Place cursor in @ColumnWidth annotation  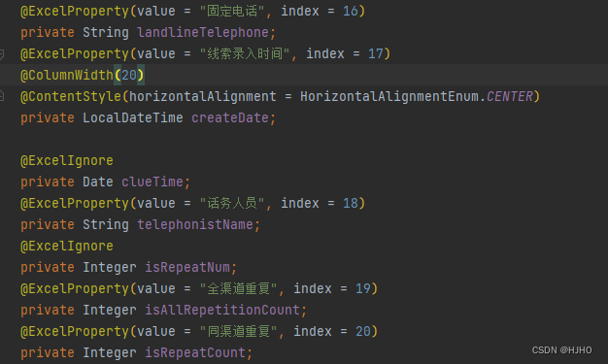67,75
